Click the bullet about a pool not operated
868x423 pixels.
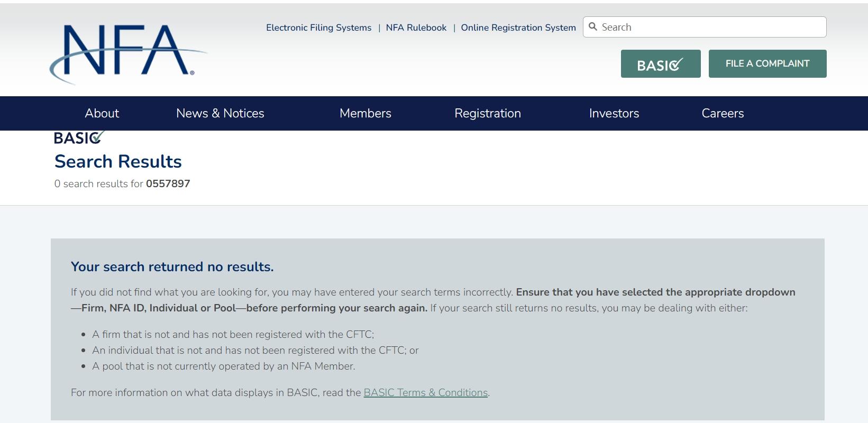(224, 366)
